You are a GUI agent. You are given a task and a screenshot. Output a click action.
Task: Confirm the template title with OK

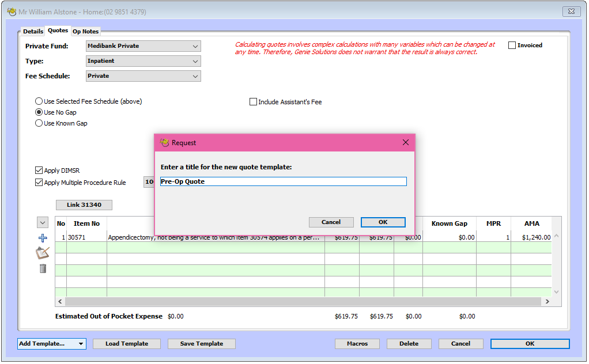(384, 222)
